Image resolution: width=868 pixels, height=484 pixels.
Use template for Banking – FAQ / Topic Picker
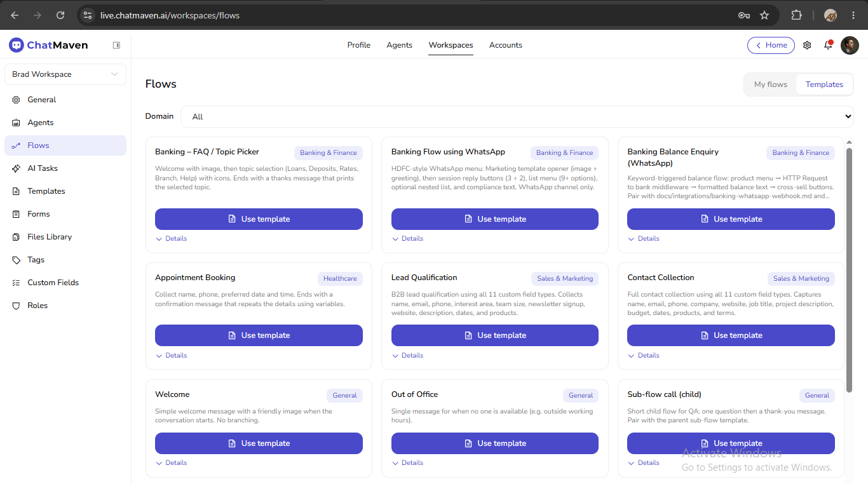259,219
